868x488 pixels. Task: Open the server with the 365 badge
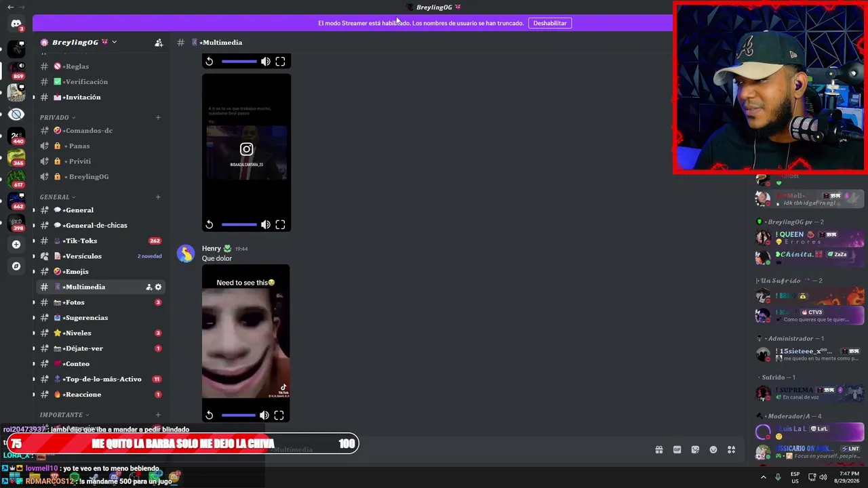[x=16, y=157]
